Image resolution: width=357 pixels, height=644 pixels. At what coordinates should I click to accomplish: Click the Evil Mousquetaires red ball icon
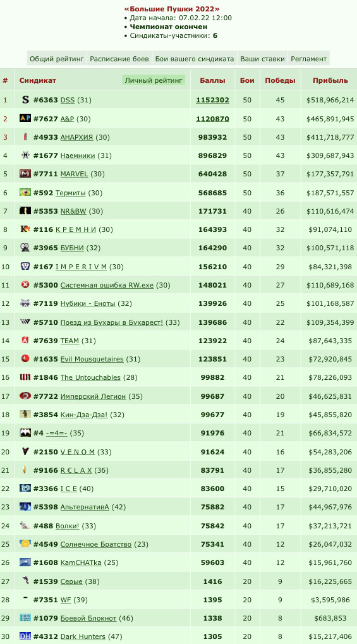tap(25, 358)
